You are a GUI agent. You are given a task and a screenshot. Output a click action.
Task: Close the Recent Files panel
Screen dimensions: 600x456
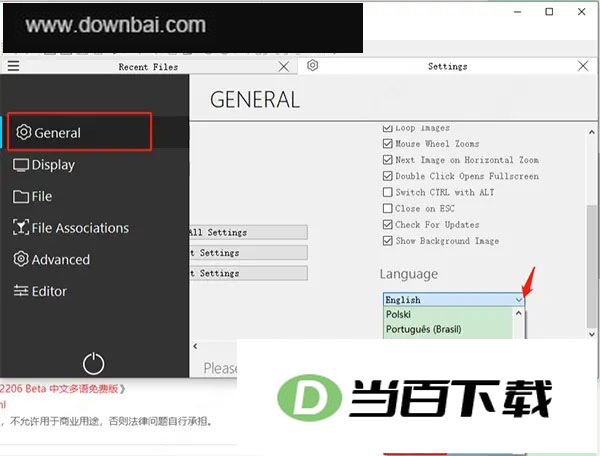[284, 67]
